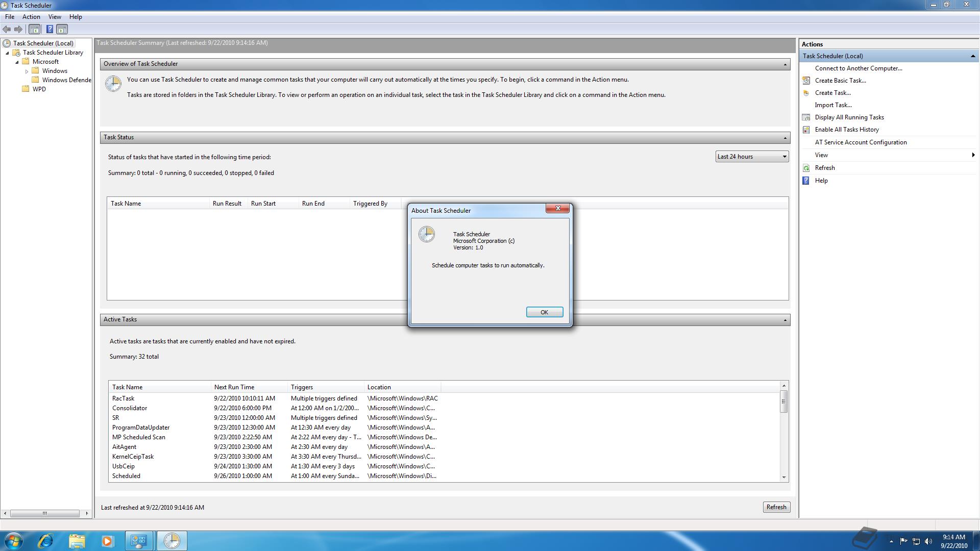This screenshot has width=980, height=551.
Task: Open the Last 24 hours dropdown
Action: point(752,157)
